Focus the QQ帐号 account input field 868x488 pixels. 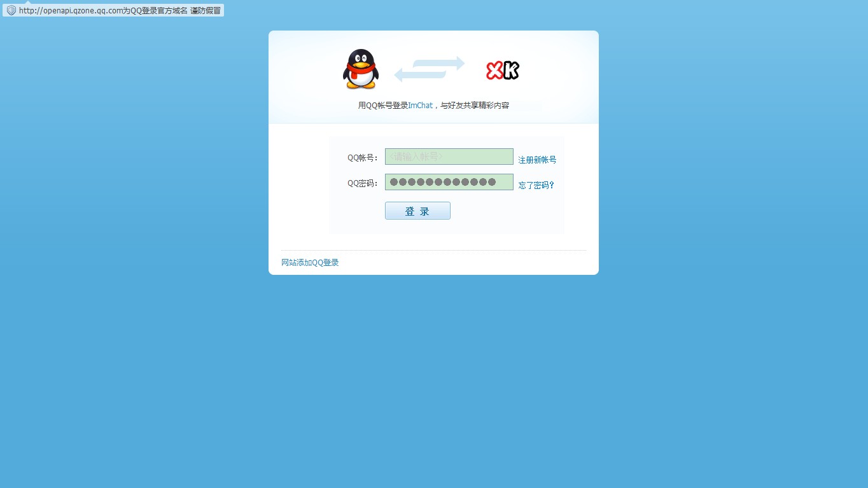click(449, 157)
